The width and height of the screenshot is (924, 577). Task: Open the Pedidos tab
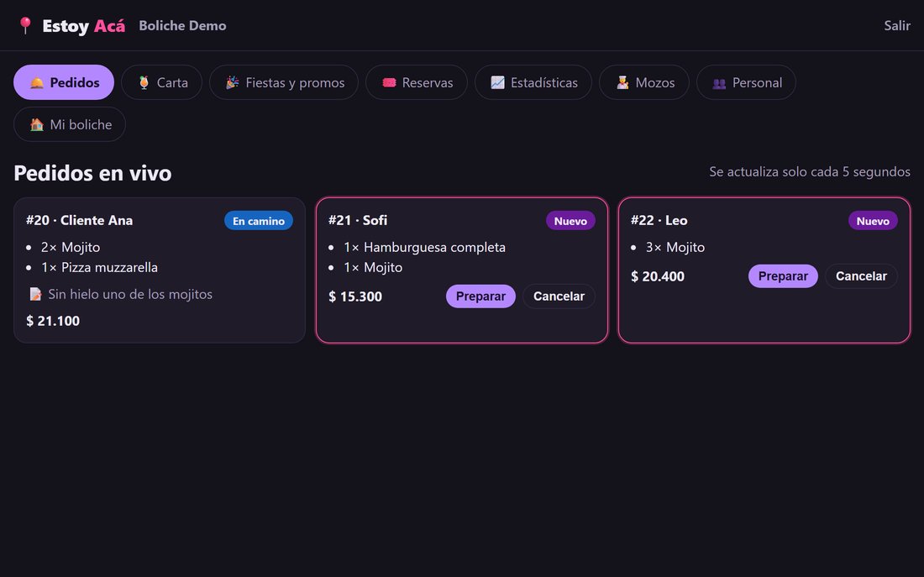pyautogui.click(x=64, y=82)
